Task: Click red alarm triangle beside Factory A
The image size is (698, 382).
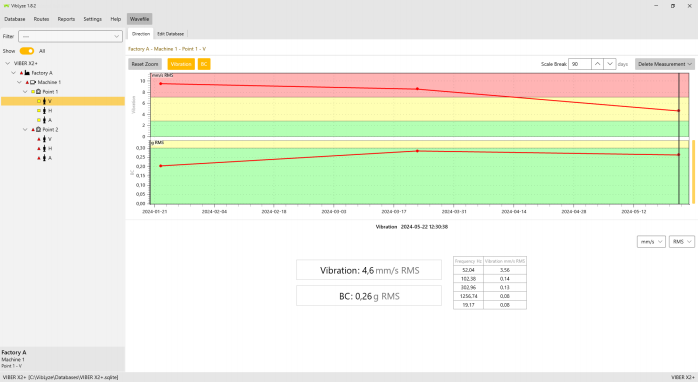Action: point(21,73)
